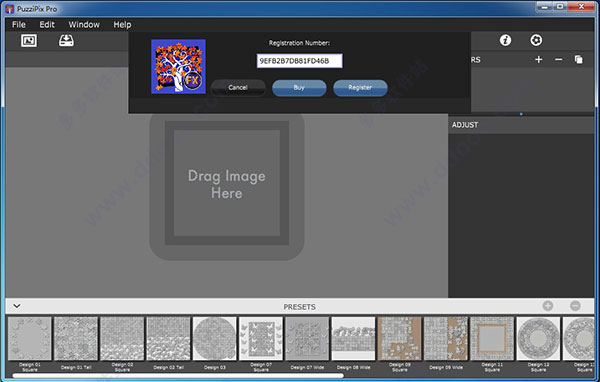600x382 pixels.
Task: Click the Buy button
Action: click(299, 88)
